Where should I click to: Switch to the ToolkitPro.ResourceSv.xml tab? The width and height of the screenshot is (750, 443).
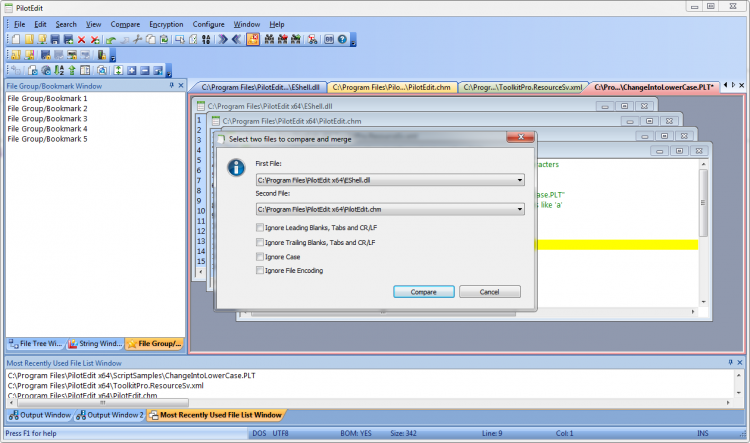click(x=523, y=87)
